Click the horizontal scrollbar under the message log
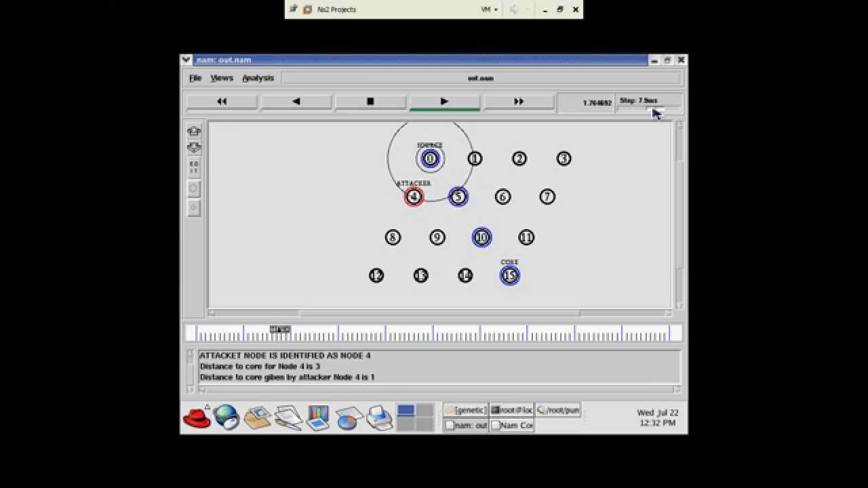This screenshot has width=868, height=488. click(439, 389)
